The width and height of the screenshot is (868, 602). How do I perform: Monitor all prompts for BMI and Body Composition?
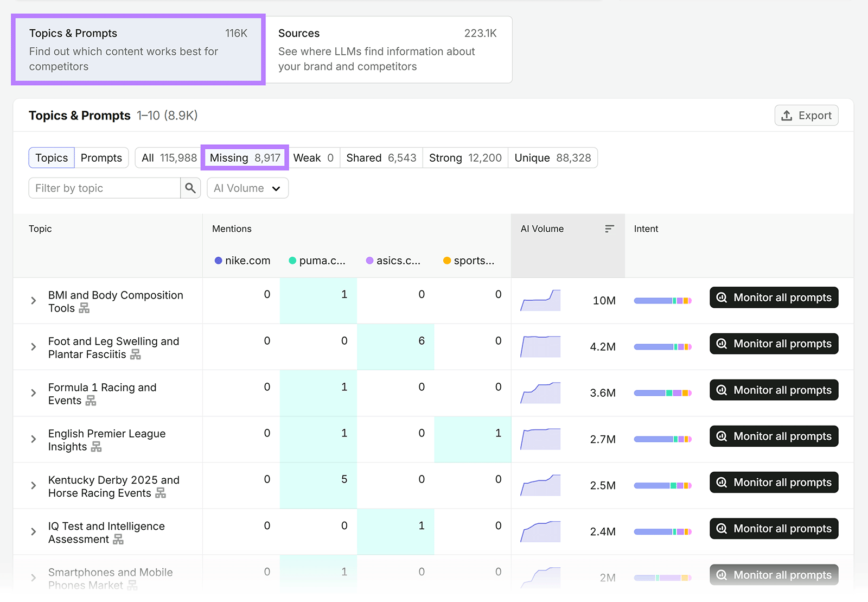774,297
